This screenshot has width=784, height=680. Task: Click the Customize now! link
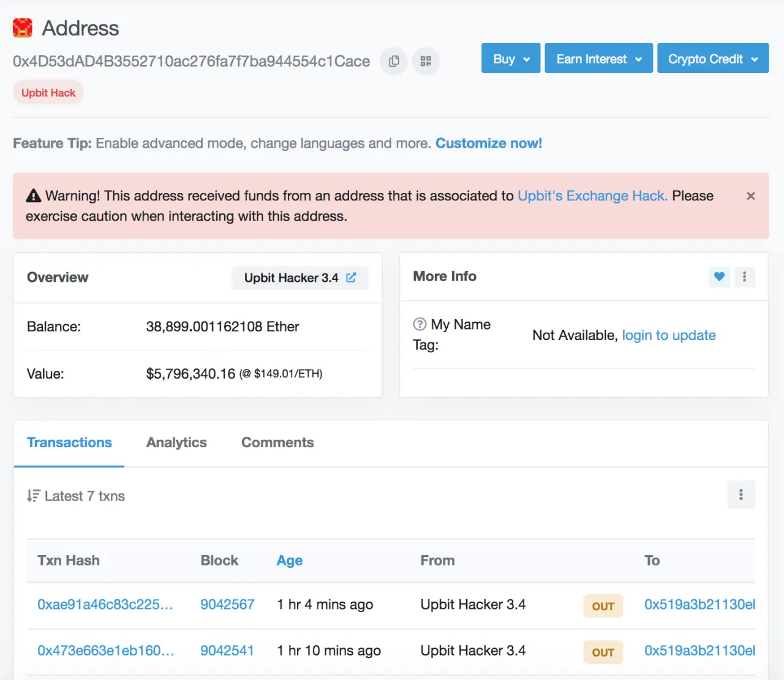(x=488, y=143)
